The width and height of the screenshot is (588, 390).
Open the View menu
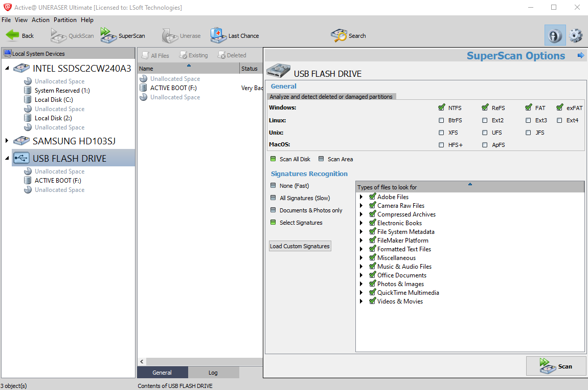21,20
